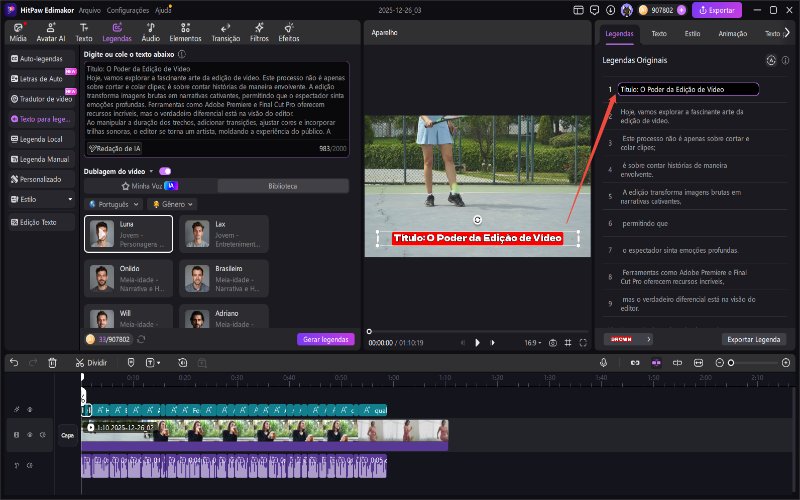Screen dimensions: 800x500
Task: Toggle the Dublagem do vídeo switch
Action: click(x=165, y=171)
